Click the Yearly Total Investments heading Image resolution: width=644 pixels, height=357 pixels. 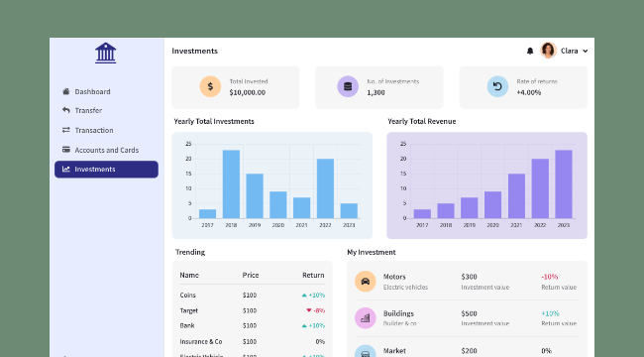pyautogui.click(x=214, y=121)
